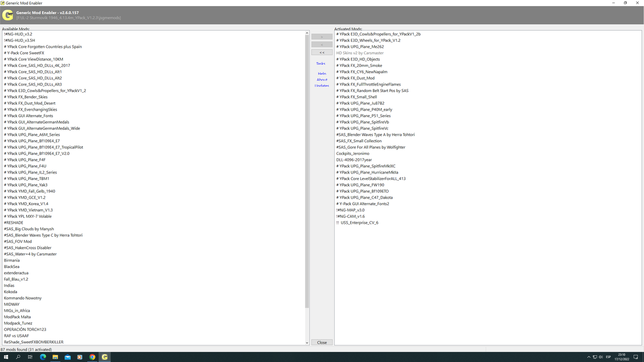
Task: Select YPack YMD_Korea_V1.4
Action: [x=26, y=204]
